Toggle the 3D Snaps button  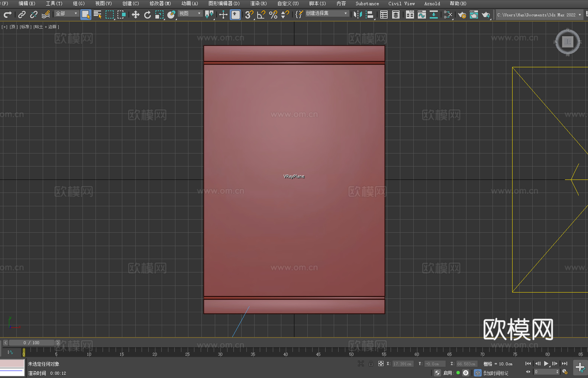[249, 14]
